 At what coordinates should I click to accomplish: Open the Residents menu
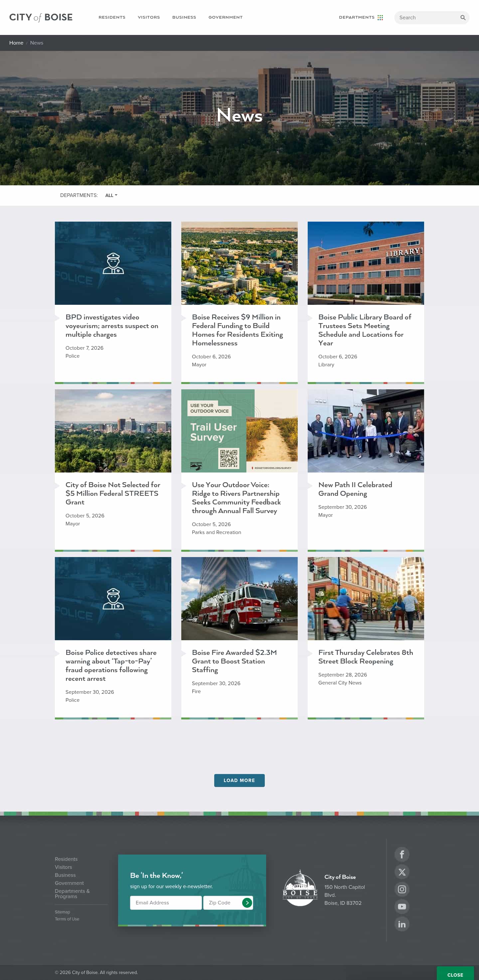tap(112, 18)
